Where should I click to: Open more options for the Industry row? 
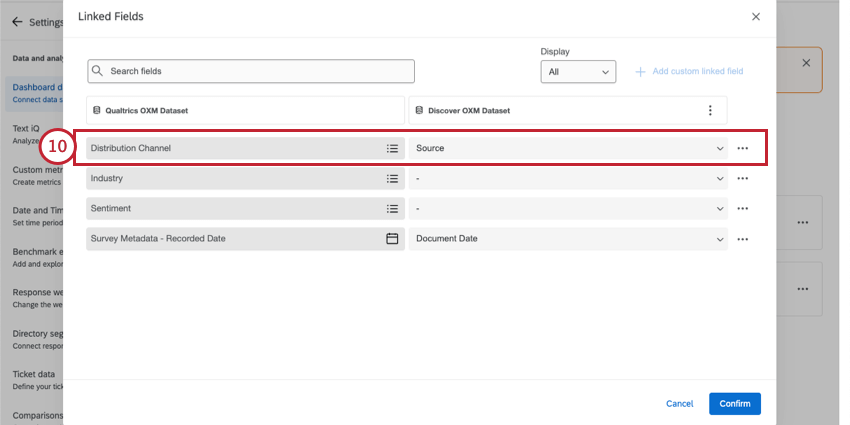[x=742, y=178]
